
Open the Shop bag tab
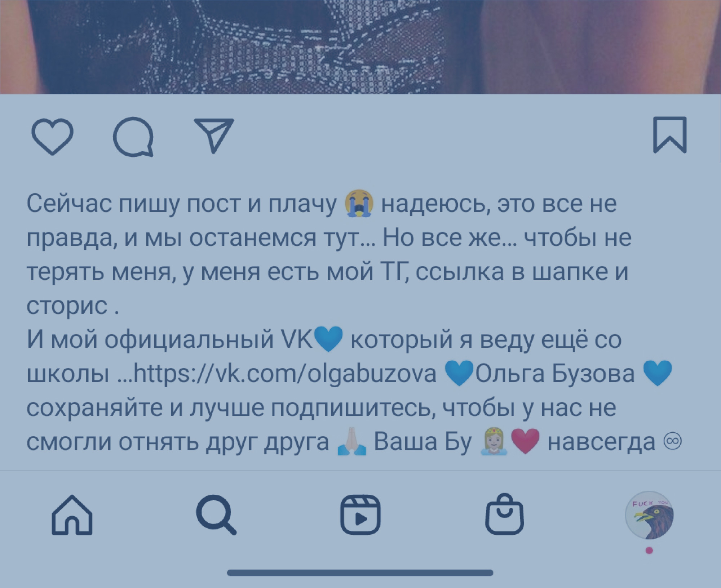pyautogui.click(x=505, y=514)
